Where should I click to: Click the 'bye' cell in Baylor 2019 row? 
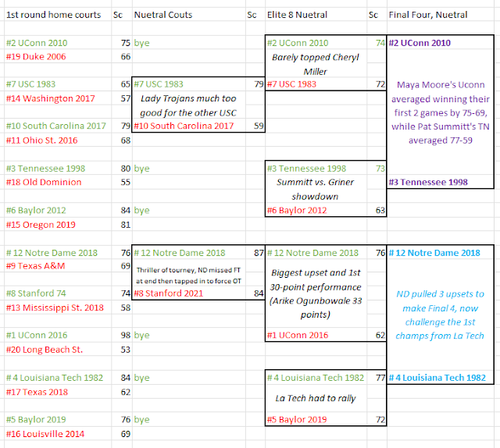[189, 420]
